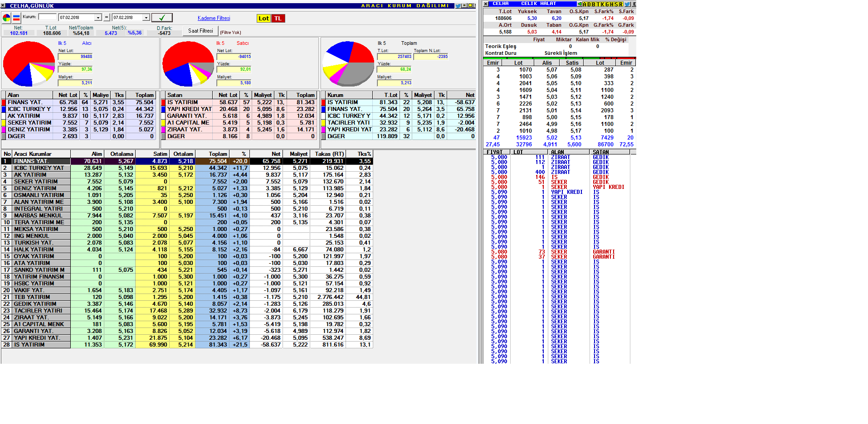Click the Saat Filtresi button
The image size is (868, 424).
(x=200, y=31)
